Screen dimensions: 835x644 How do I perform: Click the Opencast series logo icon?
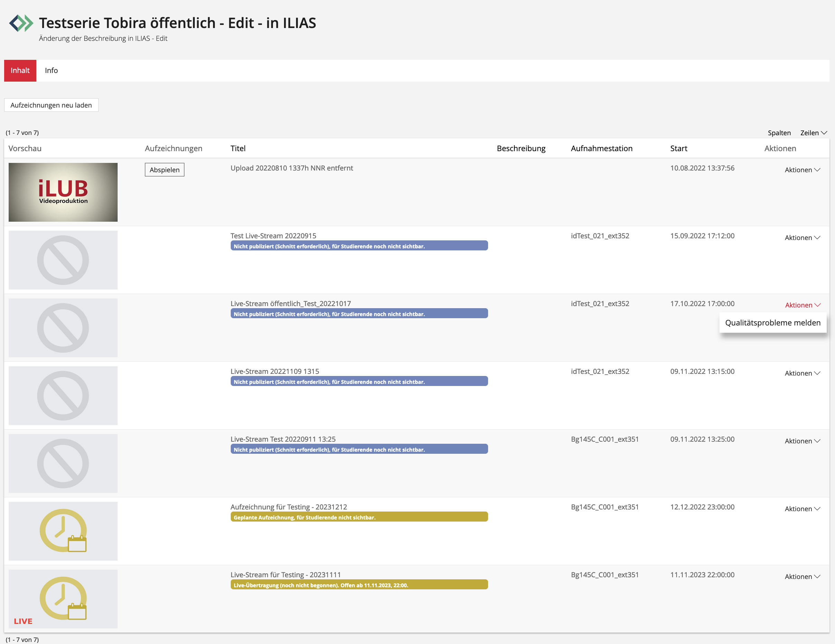point(21,23)
